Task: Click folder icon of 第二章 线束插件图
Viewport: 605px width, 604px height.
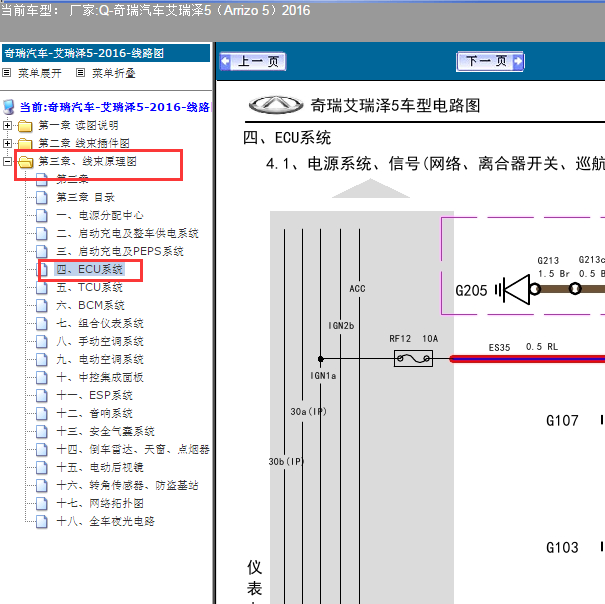Action: click(25, 144)
